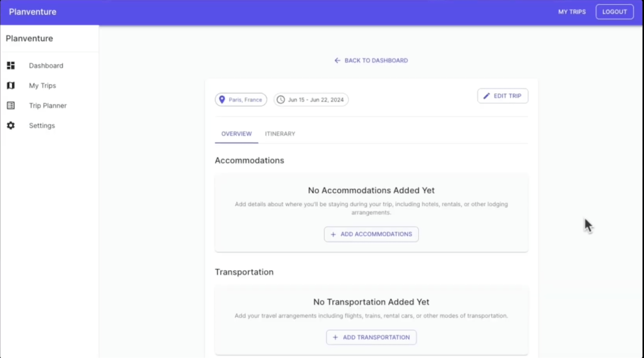The image size is (644, 358).
Task: Click the Add Transportation button
Action: pyautogui.click(x=371, y=337)
